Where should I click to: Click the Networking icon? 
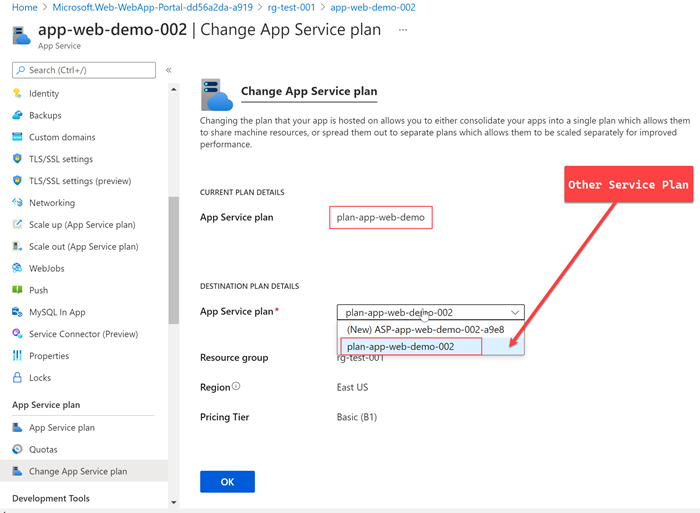pyautogui.click(x=17, y=202)
